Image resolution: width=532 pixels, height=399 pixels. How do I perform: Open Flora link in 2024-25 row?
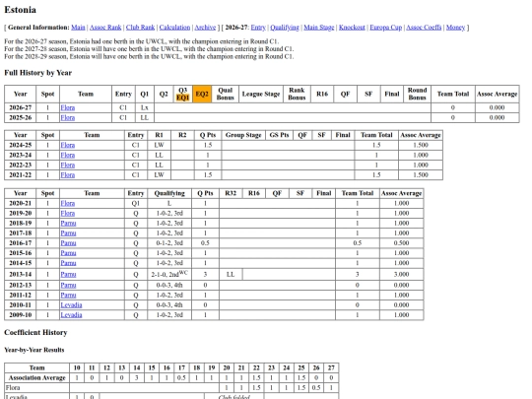click(68, 145)
